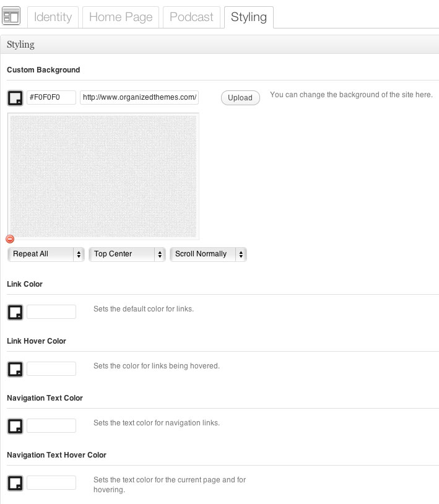439x504 pixels.
Task: Select the Styling tab
Action: pos(248,17)
